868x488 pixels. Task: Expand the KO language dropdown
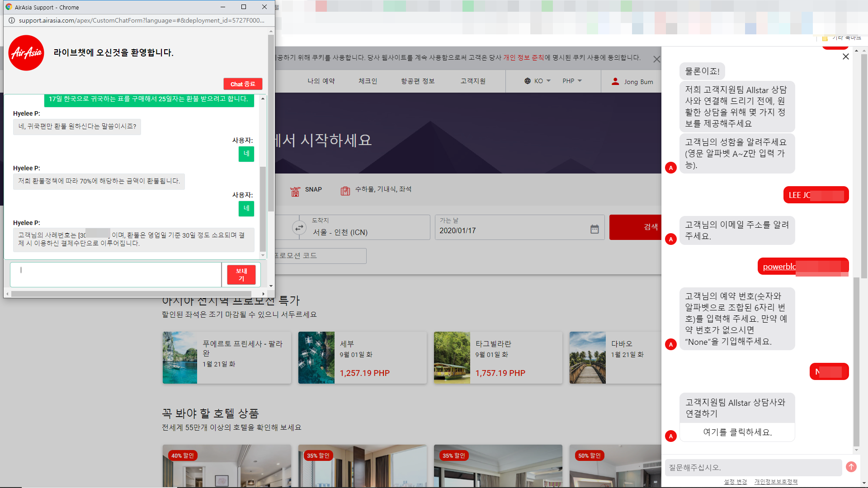pyautogui.click(x=538, y=81)
